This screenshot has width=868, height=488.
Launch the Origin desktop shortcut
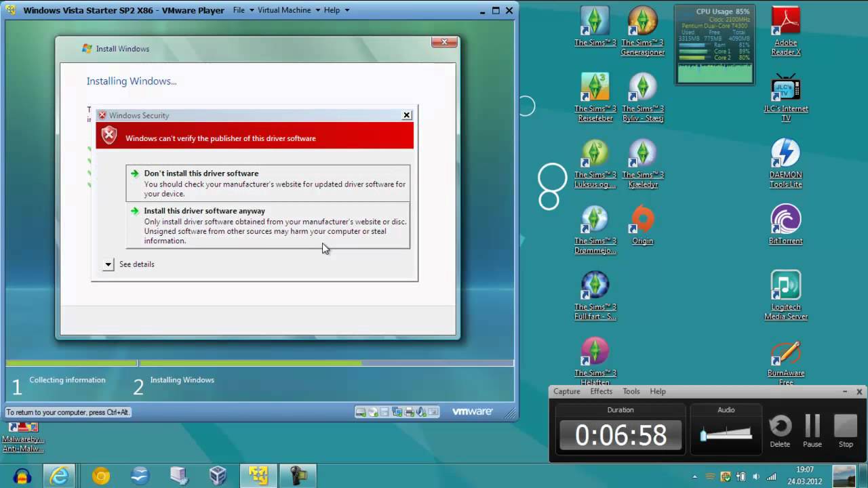point(642,225)
